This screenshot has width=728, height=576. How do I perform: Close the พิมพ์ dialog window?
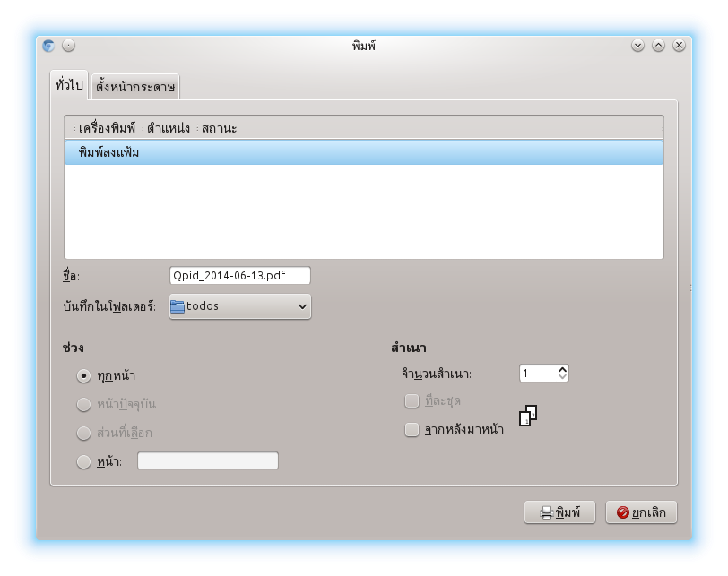coord(679,46)
